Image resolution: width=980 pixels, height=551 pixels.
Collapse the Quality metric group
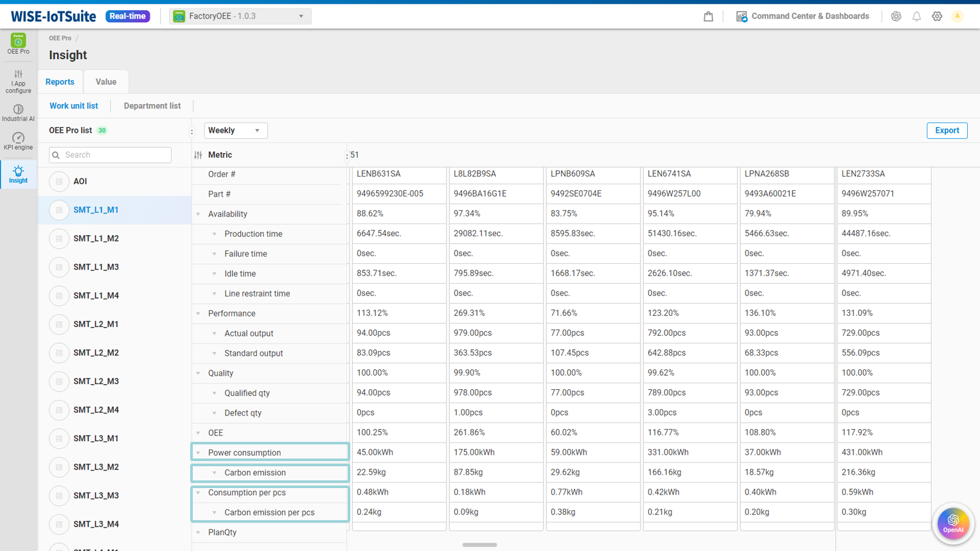coord(198,374)
